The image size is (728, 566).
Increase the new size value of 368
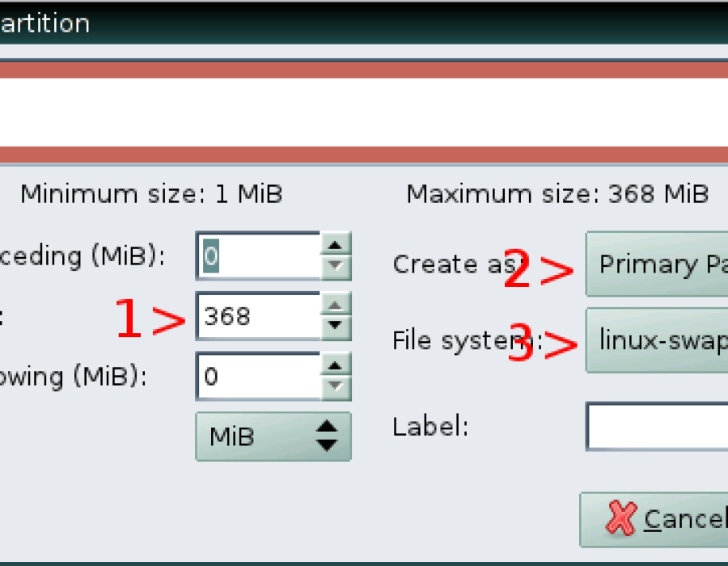tap(335, 305)
